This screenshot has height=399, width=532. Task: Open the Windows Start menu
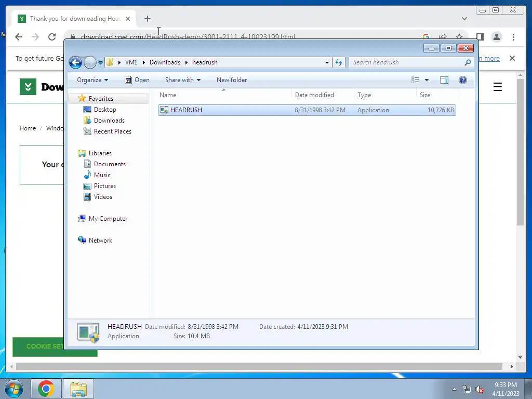click(14, 389)
